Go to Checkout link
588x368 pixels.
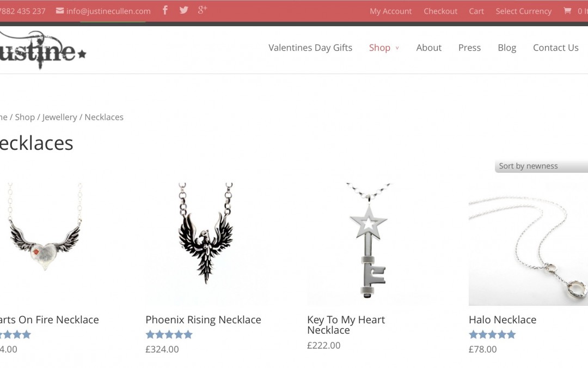[x=440, y=11]
